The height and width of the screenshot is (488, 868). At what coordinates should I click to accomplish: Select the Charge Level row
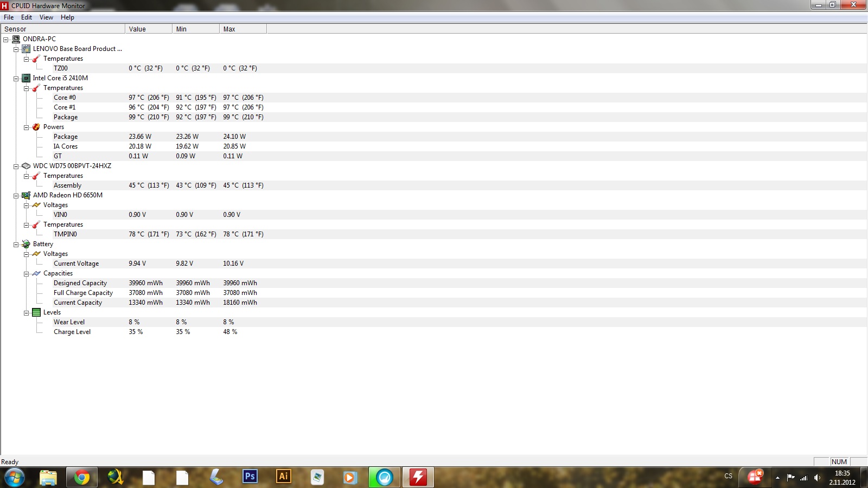pyautogui.click(x=434, y=332)
